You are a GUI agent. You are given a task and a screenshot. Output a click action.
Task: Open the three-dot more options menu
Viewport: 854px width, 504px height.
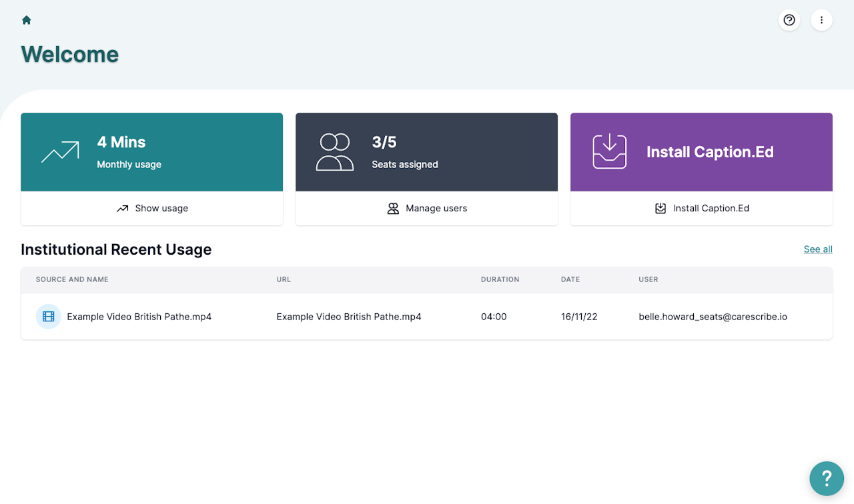(x=821, y=20)
